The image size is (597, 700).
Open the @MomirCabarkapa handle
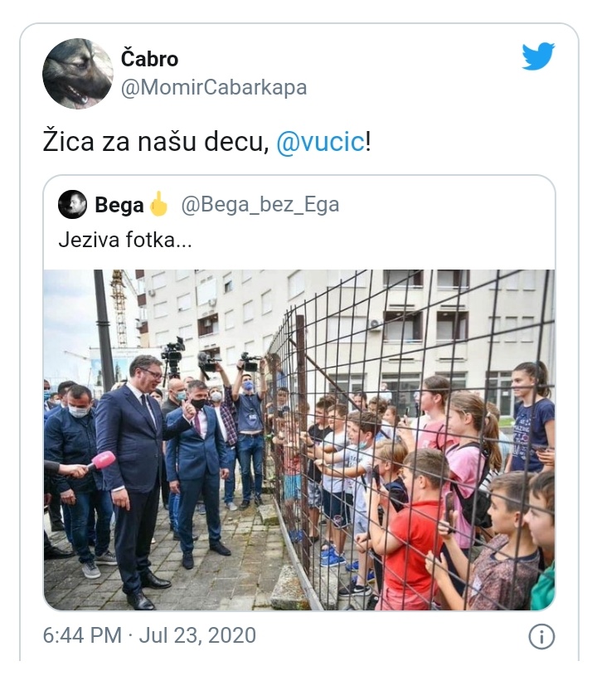[x=214, y=88]
